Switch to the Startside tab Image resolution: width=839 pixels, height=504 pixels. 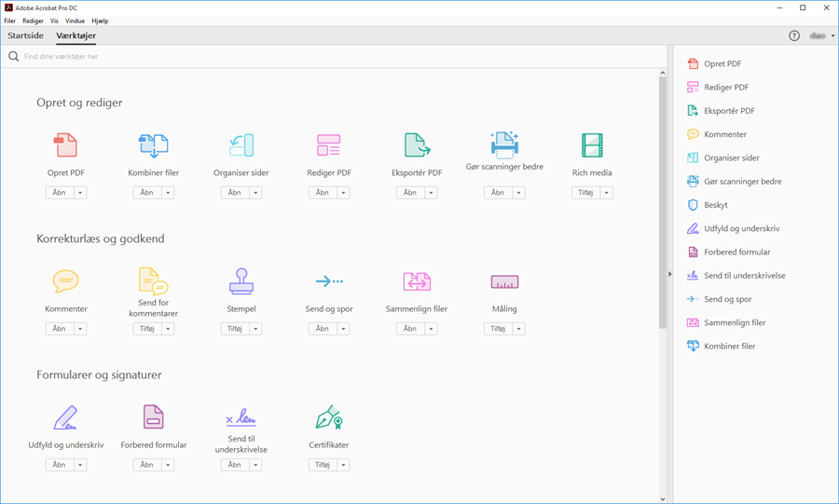point(26,35)
